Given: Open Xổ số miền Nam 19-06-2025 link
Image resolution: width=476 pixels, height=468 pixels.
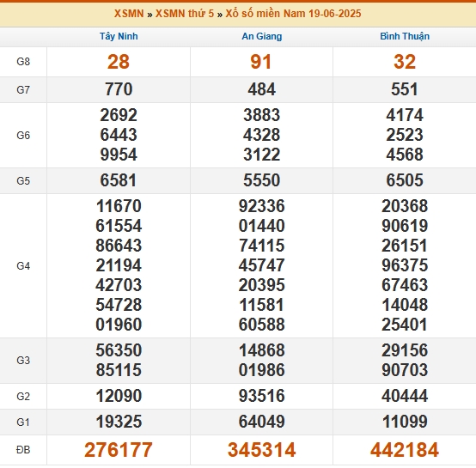Looking at the screenshot, I should 293,14.
